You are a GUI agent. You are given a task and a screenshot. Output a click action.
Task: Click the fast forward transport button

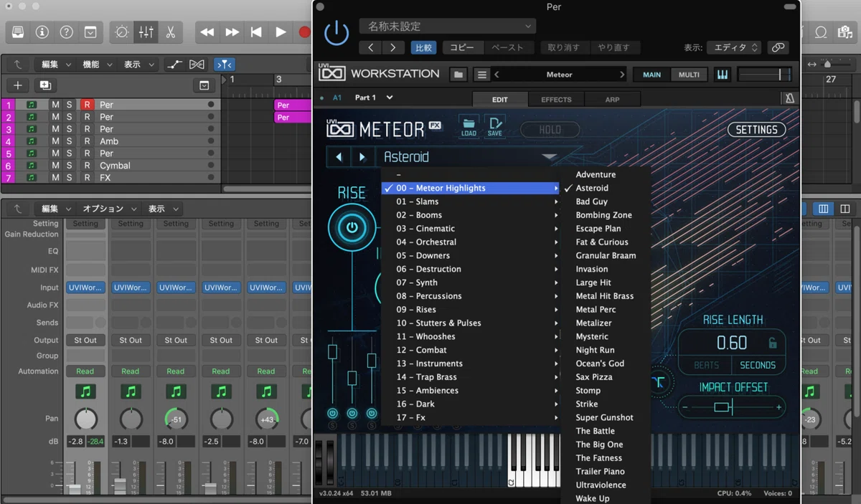pyautogui.click(x=232, y=32)
